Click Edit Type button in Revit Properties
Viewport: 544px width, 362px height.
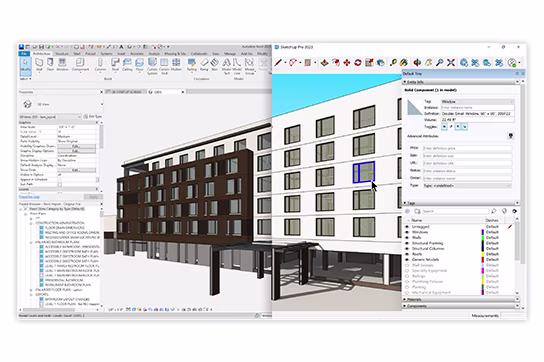coord(93,117)
